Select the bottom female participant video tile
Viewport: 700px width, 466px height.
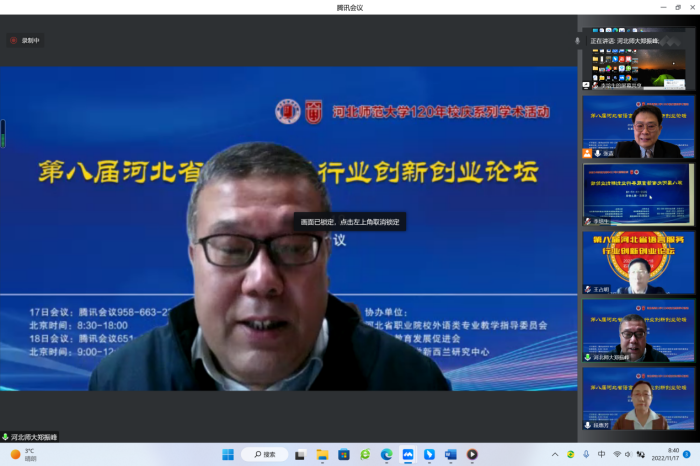point(638,399)
